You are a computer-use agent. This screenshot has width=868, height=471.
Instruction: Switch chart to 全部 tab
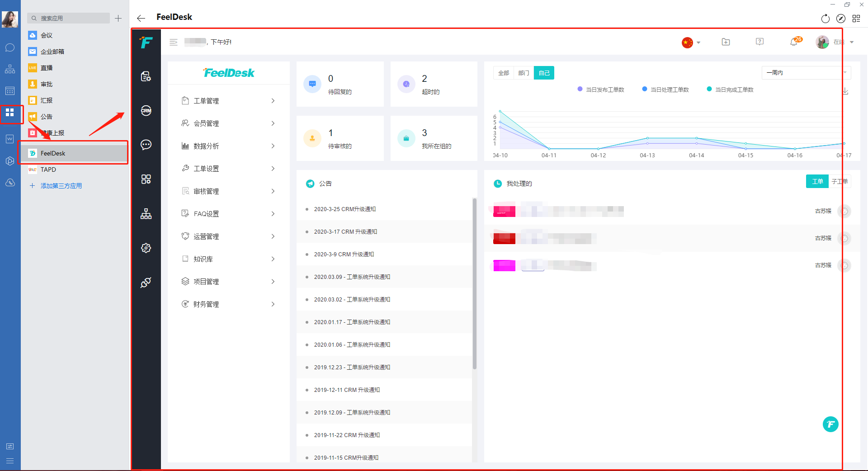pyautogui.click(x=504, y=73)
